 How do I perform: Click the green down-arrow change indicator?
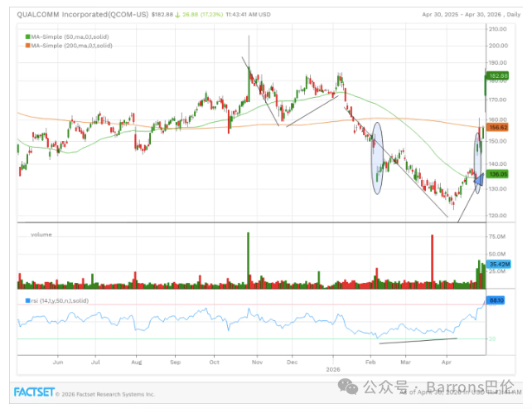click(x=177, y=15)
